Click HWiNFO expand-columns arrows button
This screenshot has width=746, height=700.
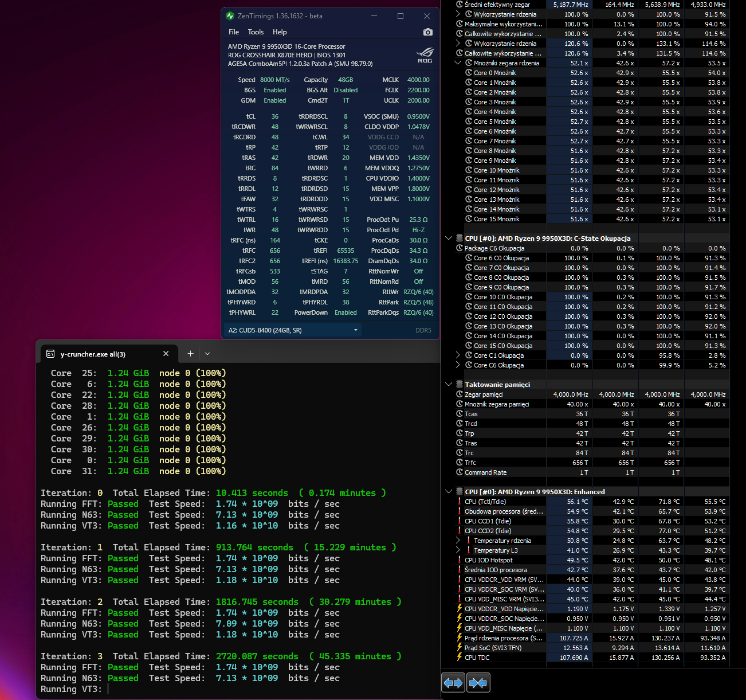pos(453,682)
